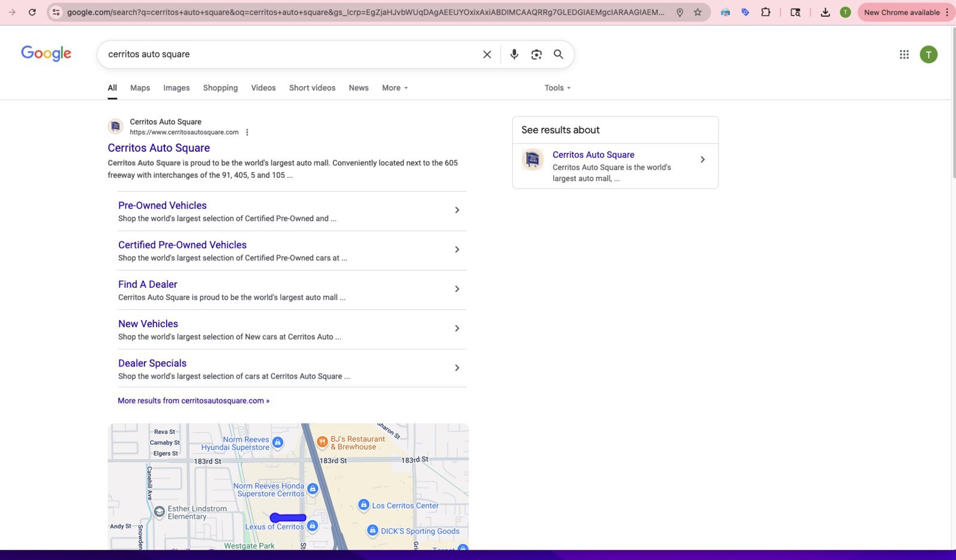956x560 pixels.
Task: Open the Dealer Specials link
Action: [x=152, y=363]
